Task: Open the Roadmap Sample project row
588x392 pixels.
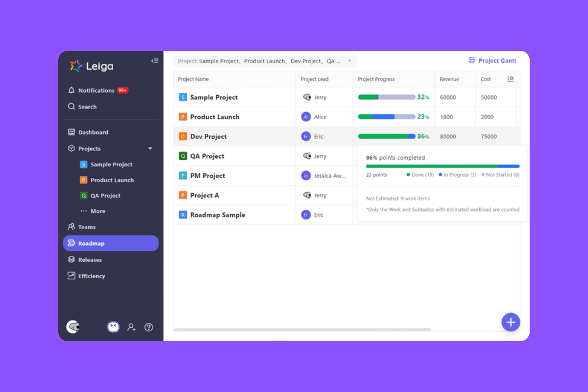Action: (218, 215)
